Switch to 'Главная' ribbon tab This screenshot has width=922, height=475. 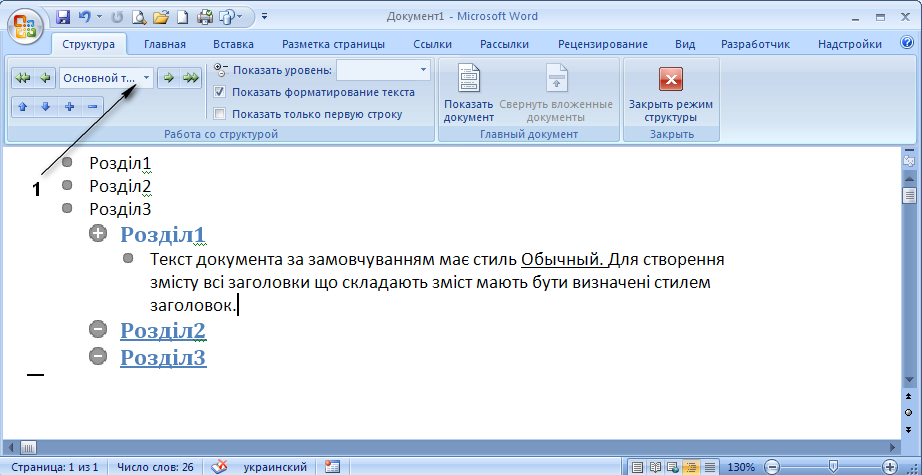pos(165,44)
